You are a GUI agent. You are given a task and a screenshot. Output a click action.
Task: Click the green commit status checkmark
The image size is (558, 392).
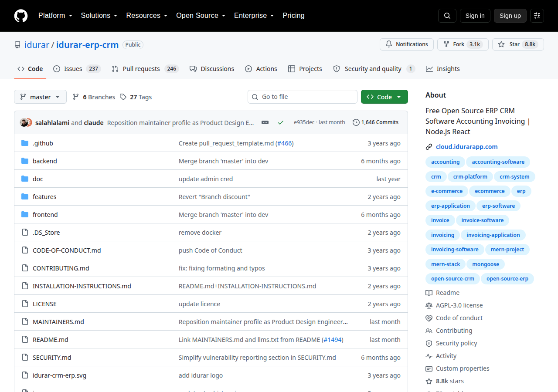tap(281, 122)
